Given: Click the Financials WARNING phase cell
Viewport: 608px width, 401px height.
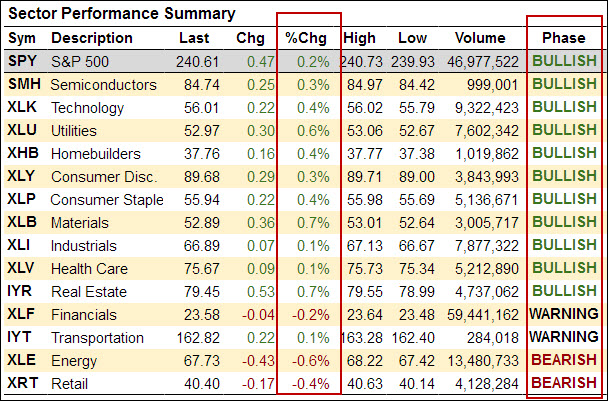Looking at the screenshot, I should 564,313.
